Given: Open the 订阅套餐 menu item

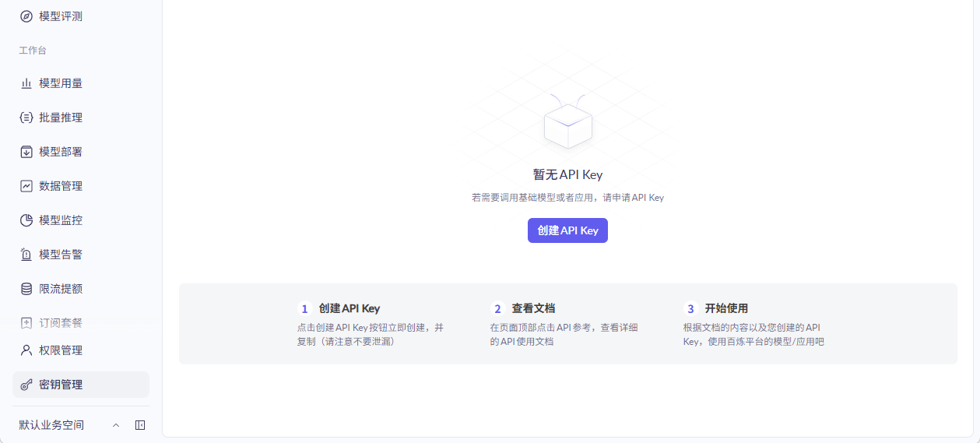Looking at the screenshot, I should [61, 323].
